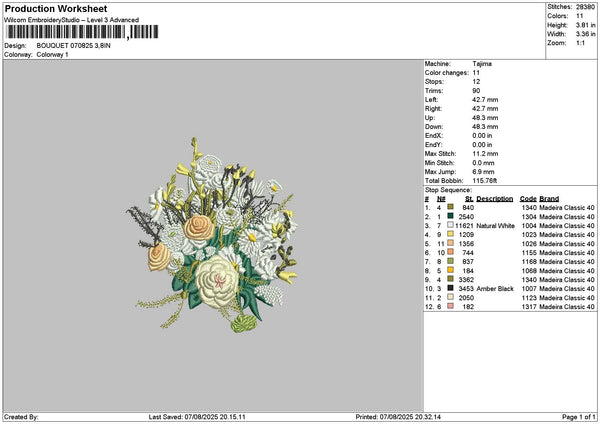
Task: Click 'Madeira Classic 40' in stop 12
Action: tap(567, 307)
